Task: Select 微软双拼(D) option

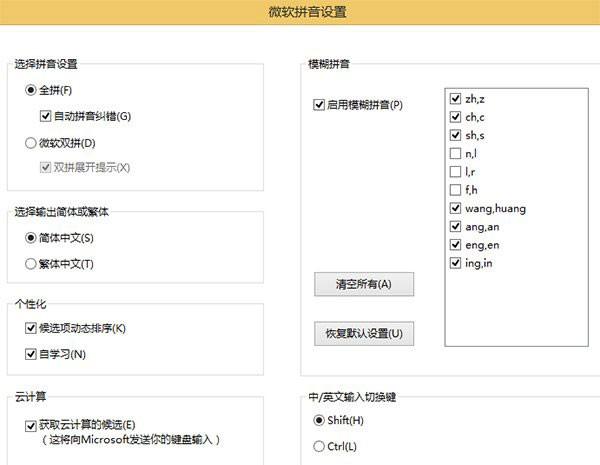Action: 31,142
